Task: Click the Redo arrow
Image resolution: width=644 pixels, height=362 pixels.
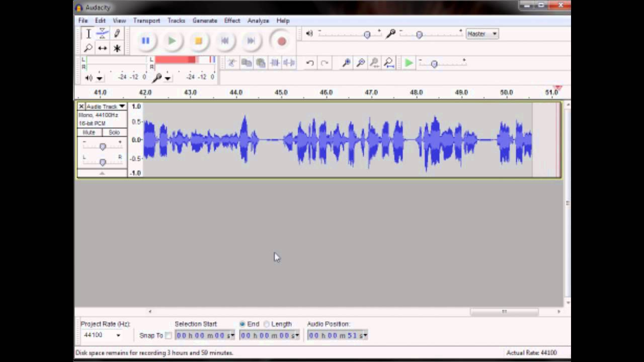Action: [325, 63]
